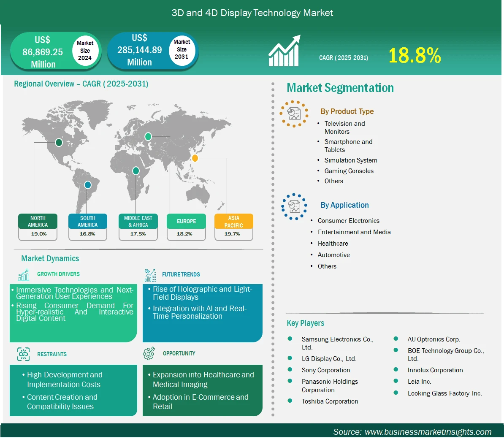Select the orange Asia Pacific map marker
This screenshot has height=439, width=504.
[195, 158]
